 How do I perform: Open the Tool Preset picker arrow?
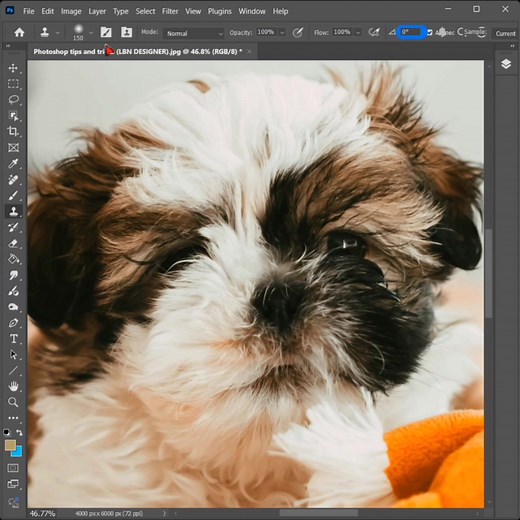tap(58, 33)
